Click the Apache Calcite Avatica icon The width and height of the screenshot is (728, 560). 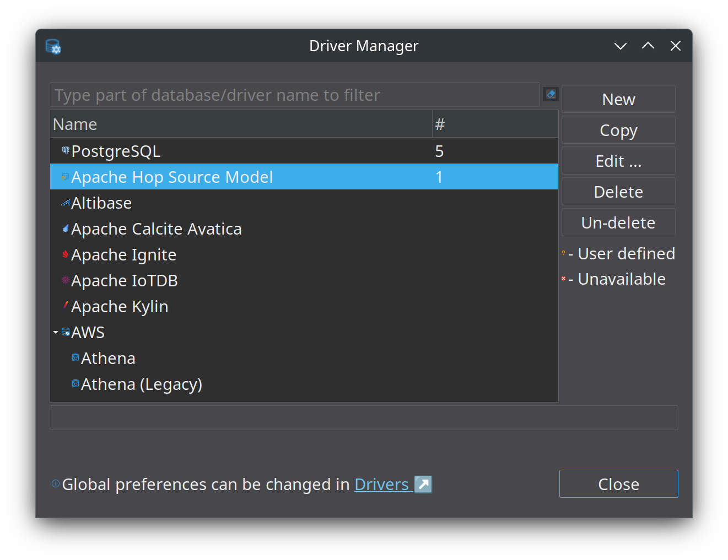[x=66, y=229]
